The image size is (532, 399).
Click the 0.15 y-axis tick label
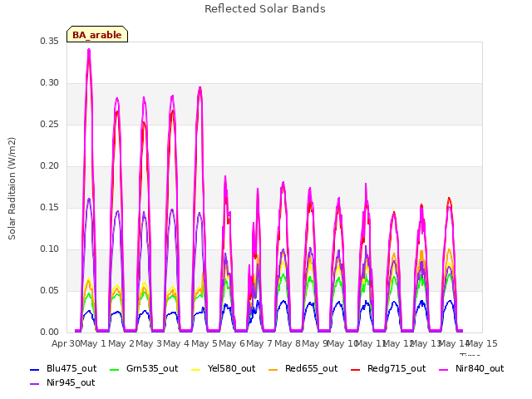50,207
